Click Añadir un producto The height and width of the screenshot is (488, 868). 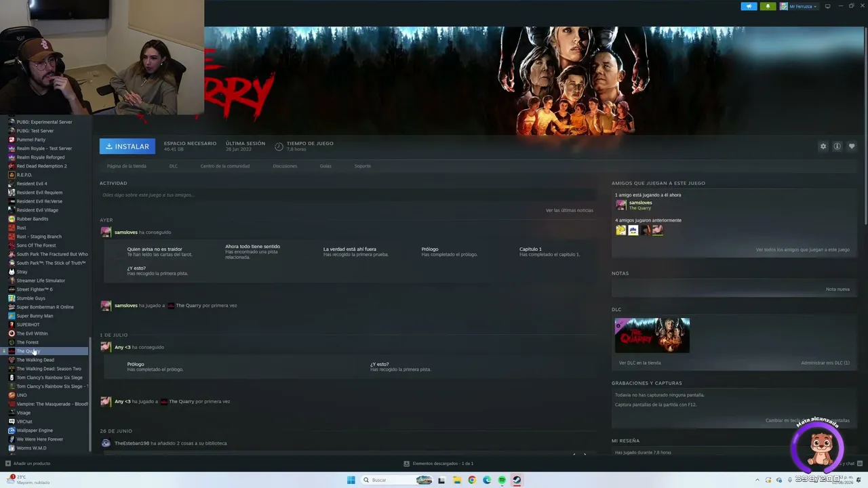(x=28, y=464)
